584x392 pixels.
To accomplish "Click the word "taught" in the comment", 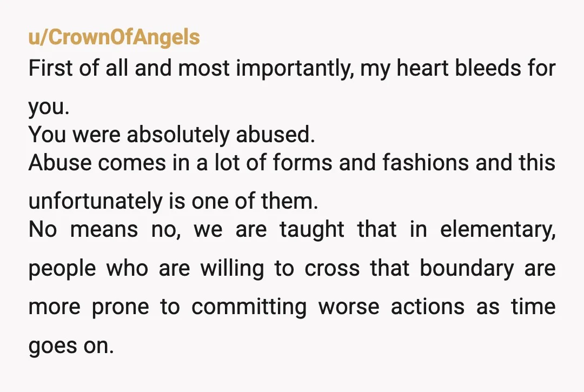I will (312, 230).
